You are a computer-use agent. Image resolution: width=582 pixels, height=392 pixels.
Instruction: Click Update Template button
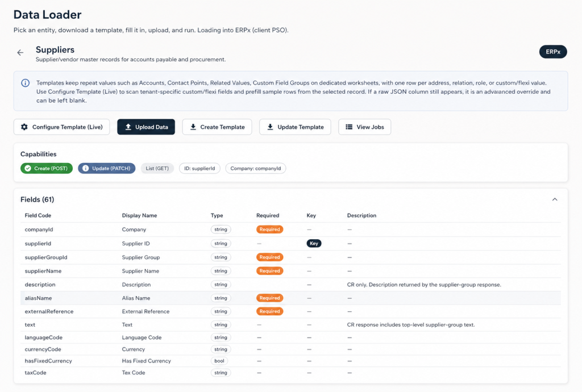295,127
